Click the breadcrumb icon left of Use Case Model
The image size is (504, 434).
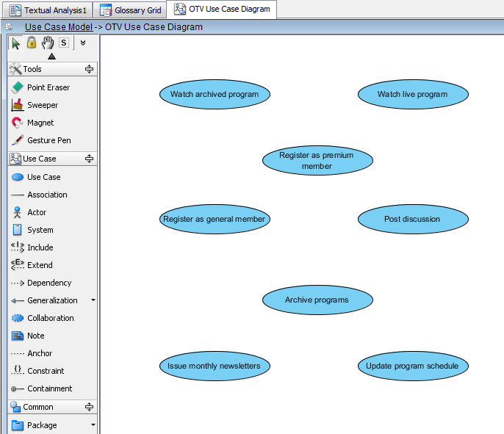coord(9,27)
